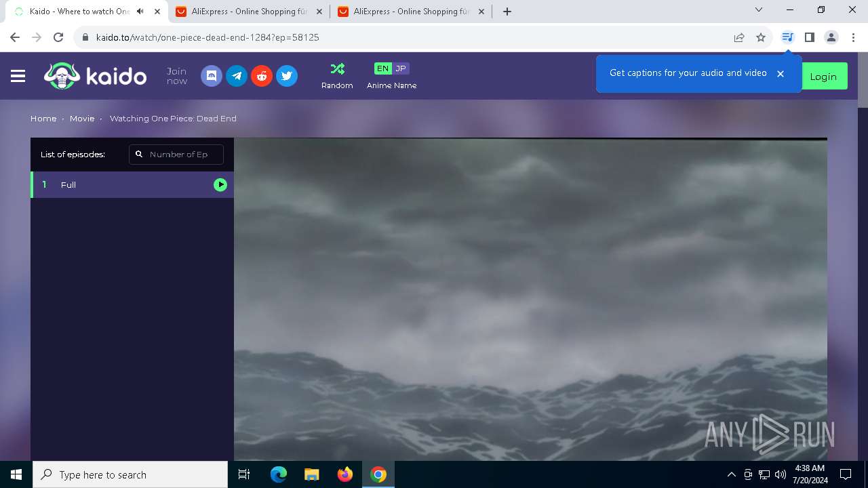The image size is (868, 488).
Task: Switch to first AliExpress tab
Action: 249,12
